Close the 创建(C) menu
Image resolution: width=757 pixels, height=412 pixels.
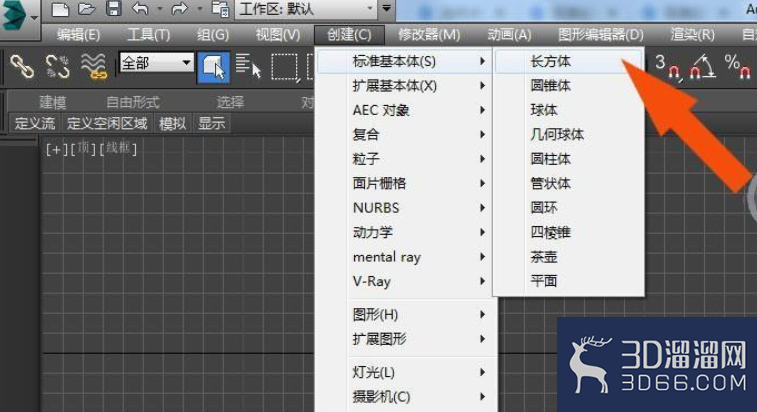[x=349, y=35]
